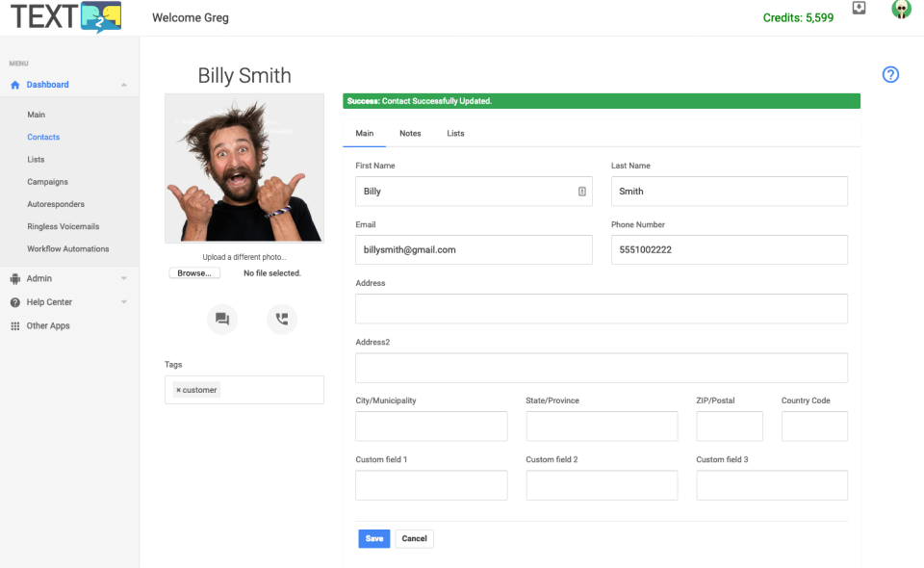Click the inbox download icon near credits

(859, 8)
